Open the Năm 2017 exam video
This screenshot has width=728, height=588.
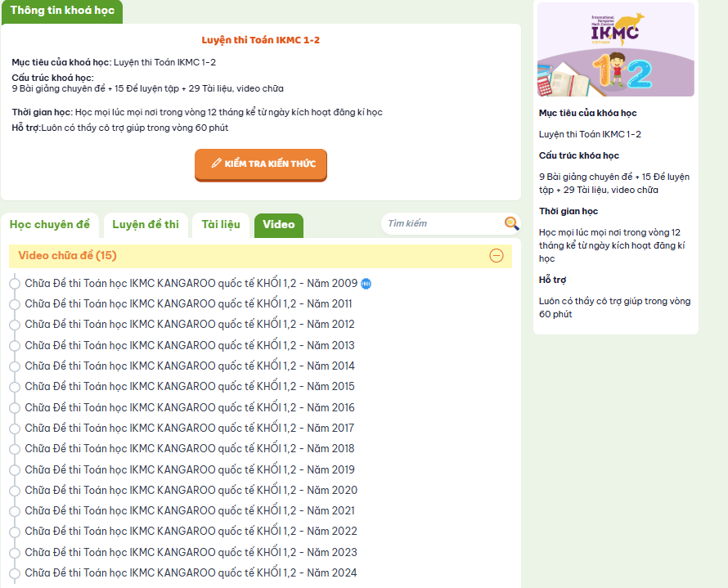[x=190, y=428]
